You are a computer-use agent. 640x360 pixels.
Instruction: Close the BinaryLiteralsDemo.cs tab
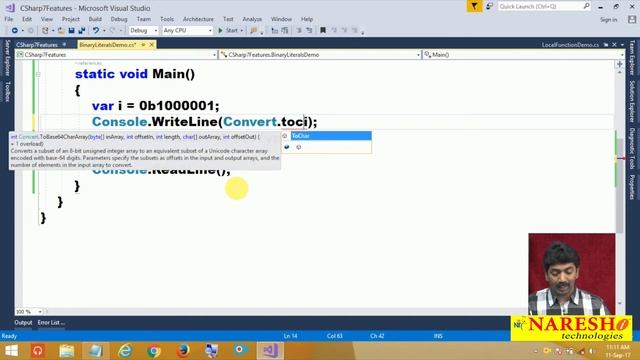pos(151,45)
